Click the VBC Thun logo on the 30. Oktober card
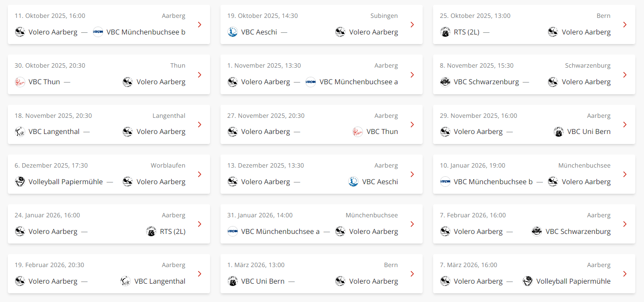 click(x=20, y=82)
